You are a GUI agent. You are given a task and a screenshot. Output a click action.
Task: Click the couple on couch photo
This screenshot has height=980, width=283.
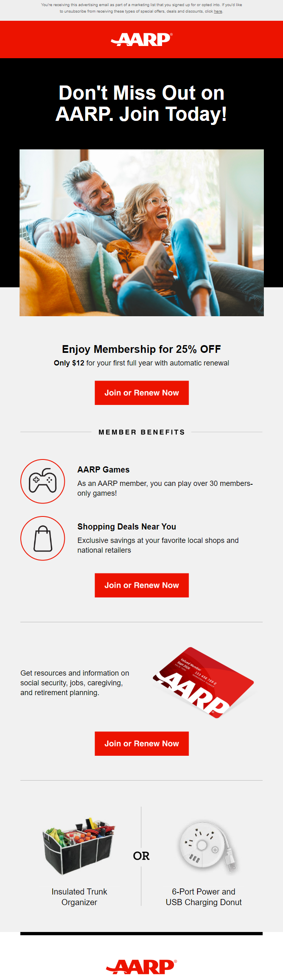[x=142, y=233]
